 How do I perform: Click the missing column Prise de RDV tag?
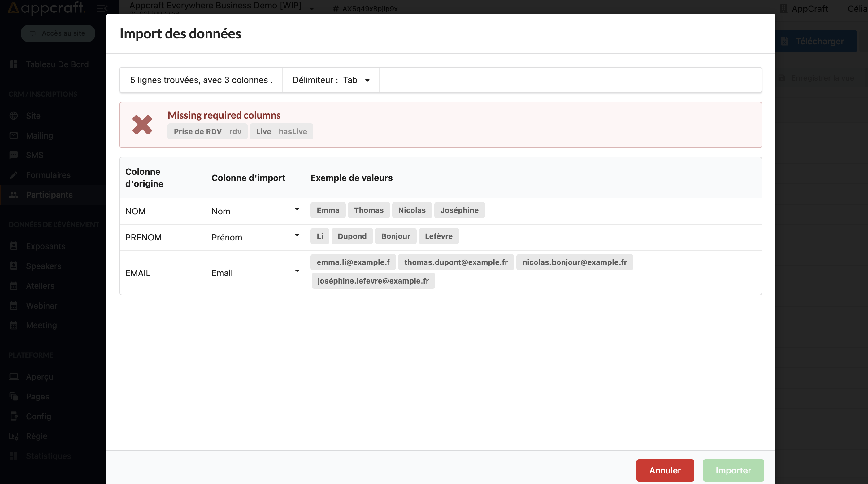[197, 131]
